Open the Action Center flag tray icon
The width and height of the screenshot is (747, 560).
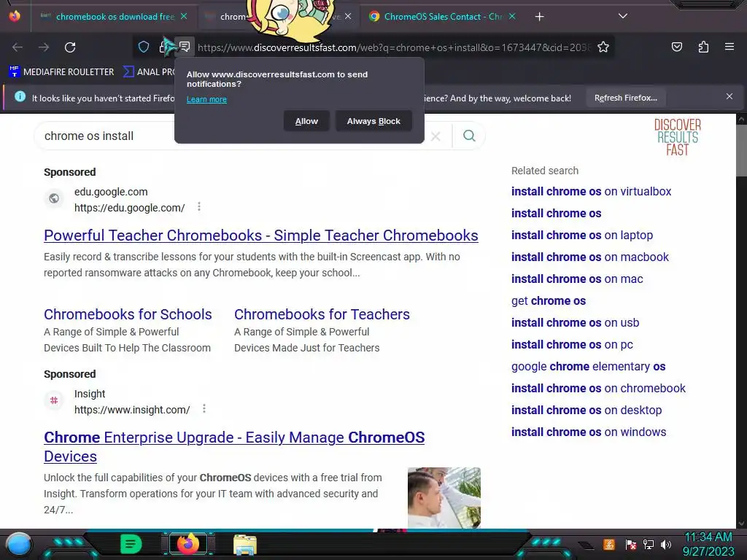click(x=631, y=544)
